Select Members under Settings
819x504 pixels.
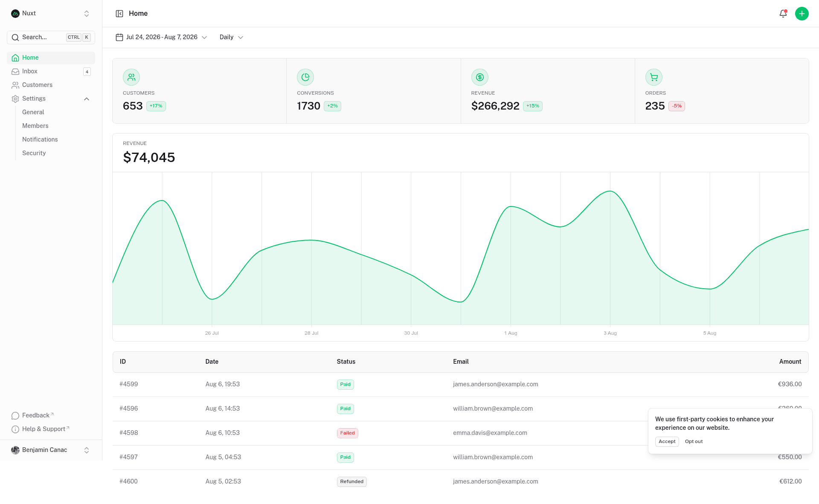(35, 126)
